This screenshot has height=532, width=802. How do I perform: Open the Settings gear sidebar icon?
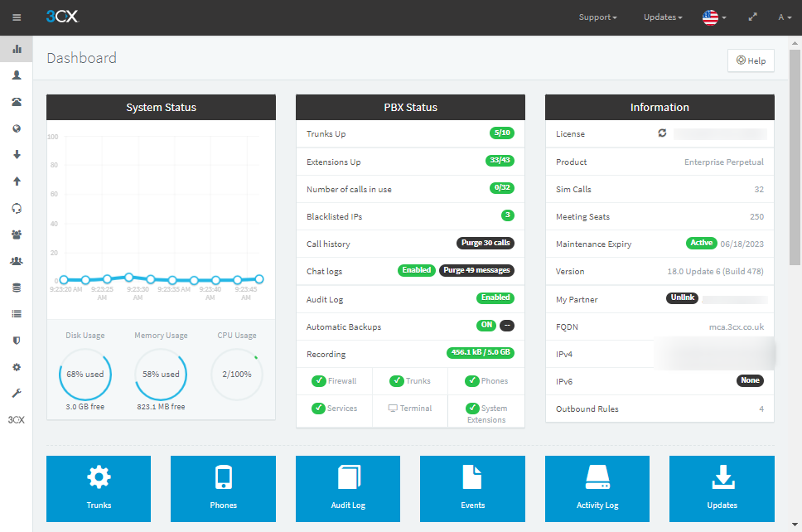pyautogui.click(x=17, y=367)
